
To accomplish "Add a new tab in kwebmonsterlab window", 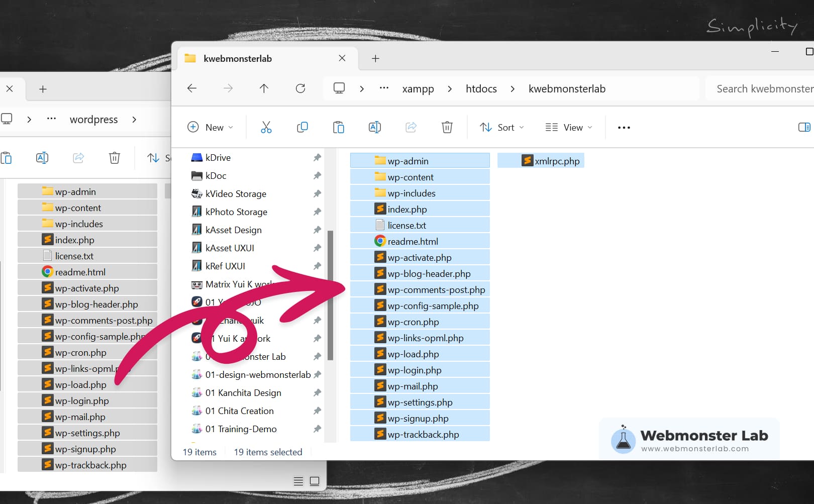I will (375, 59).
